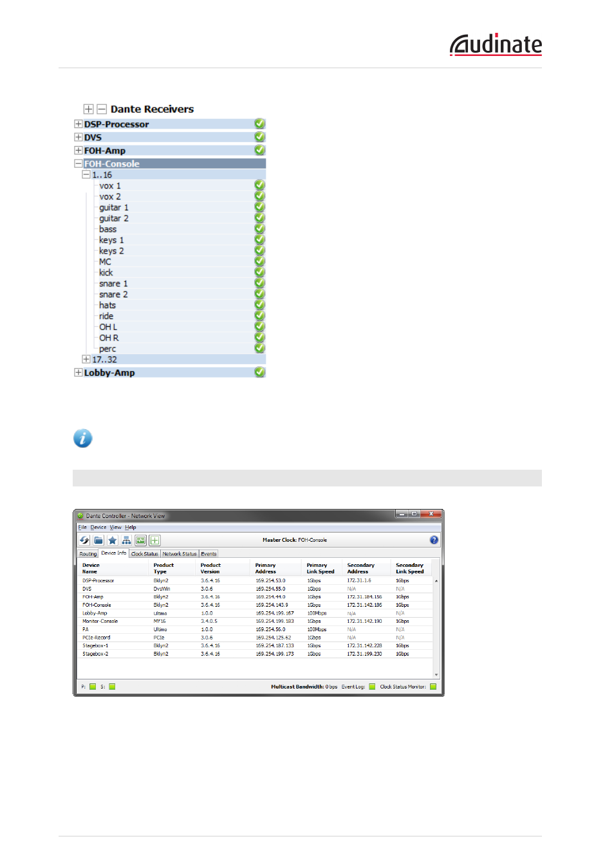Screen dimensions: 614x868
Task: Expand the 17..32 channel group
Action: (86, 359)
